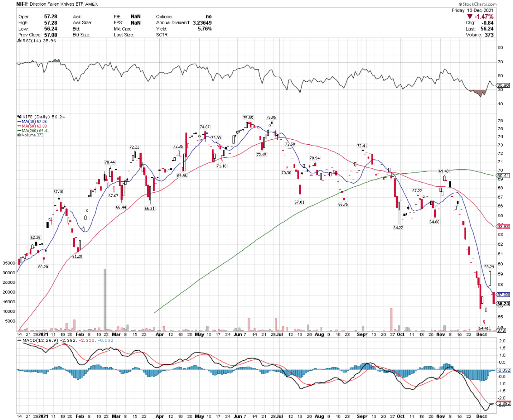Click the 62.26 price label
513x420 pixels.
[35, 237]
